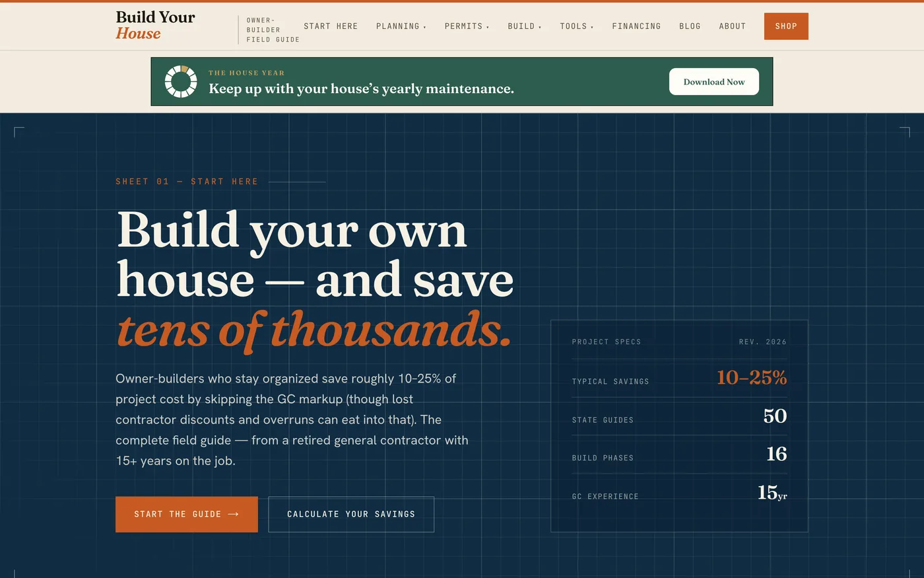
Task: Click the Build Your House logo
Action: (155, 25)
